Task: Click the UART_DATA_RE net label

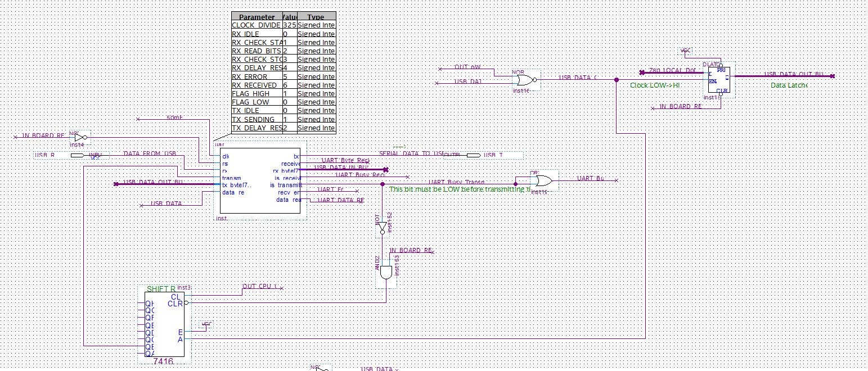Action: tap(341, 200)
